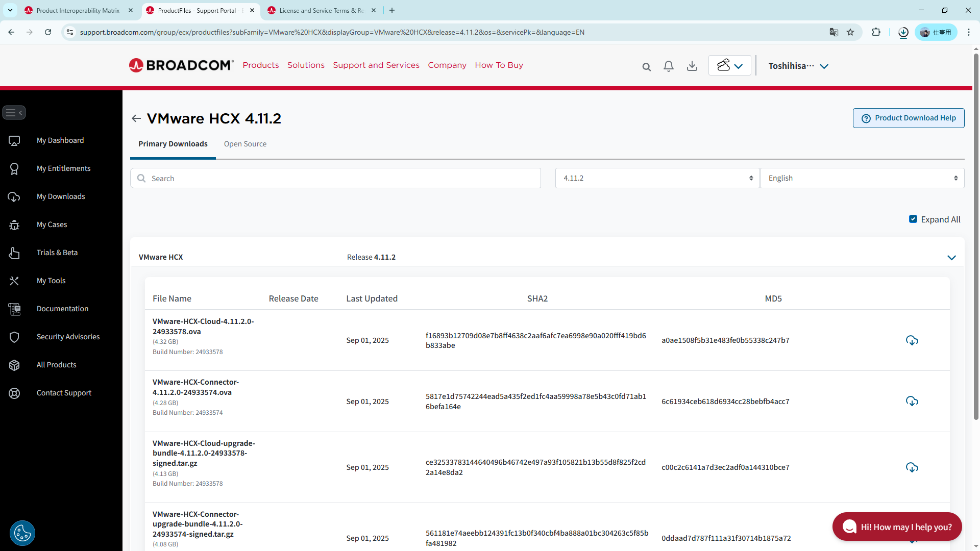Uncheck the Expand All checkbox
Viewport: 980px width, 551px height.
tap(913, 219)
